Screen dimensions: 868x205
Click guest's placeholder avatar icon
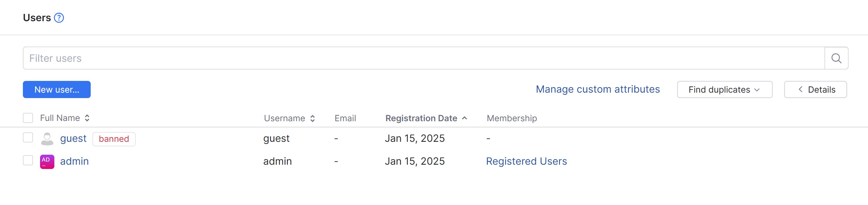click(x=47, y=138)
